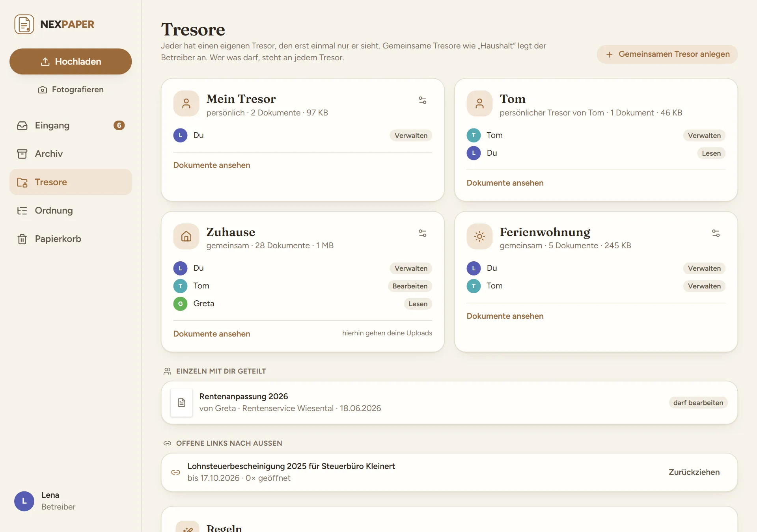Open Ordnung in the sidebar
The image size is (757, 532).
71,210
